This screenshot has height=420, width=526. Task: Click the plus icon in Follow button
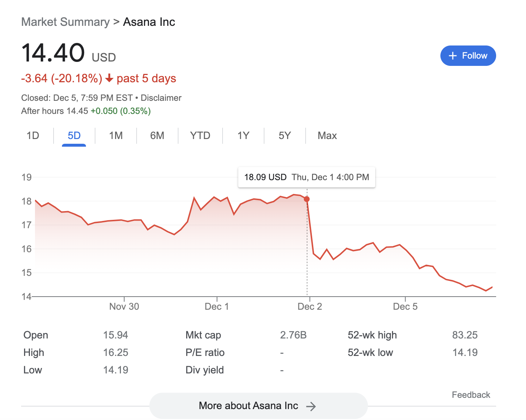(452, 56)
